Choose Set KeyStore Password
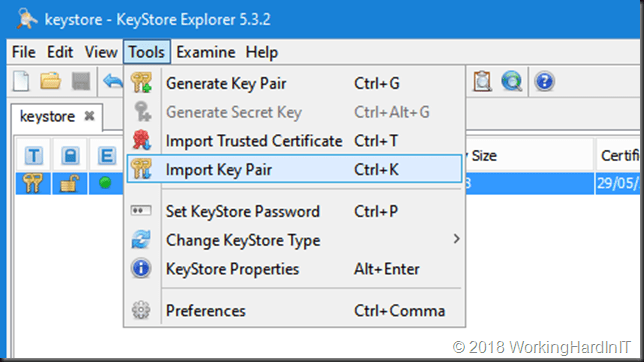The width and height of the screenshot is (644, 362). [x=294, y=211]
